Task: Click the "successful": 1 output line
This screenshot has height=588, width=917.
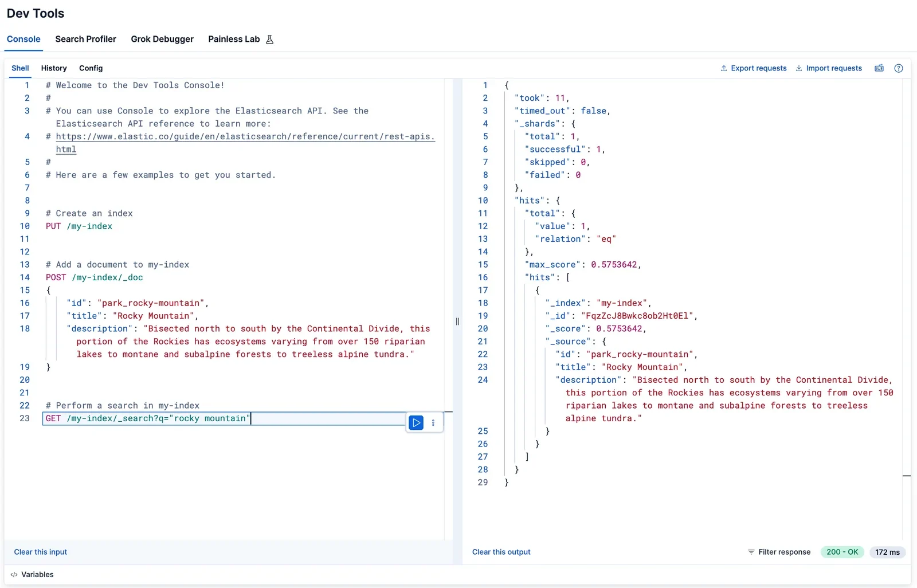Action: 565,150
